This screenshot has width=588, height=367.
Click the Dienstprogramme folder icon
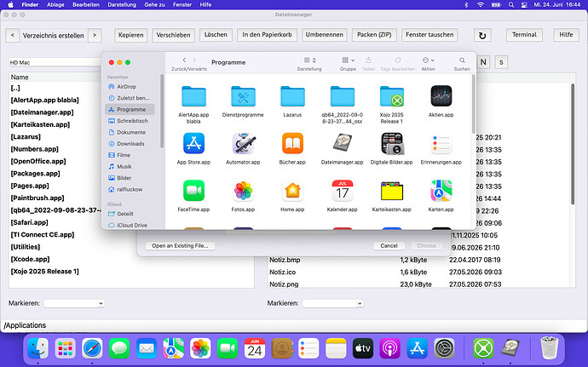pyautogui.click(x=243, y=96)
